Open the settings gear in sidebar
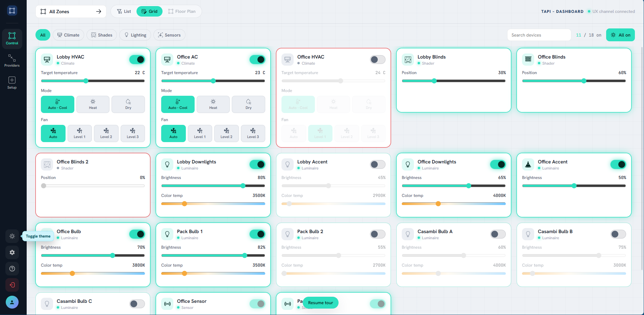Viewport: 644px width, 315px height. click(12, 252)
